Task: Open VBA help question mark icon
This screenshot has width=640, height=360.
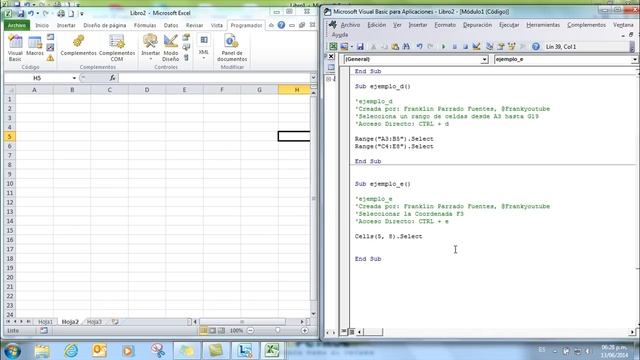Action: (x=536, y=47)
